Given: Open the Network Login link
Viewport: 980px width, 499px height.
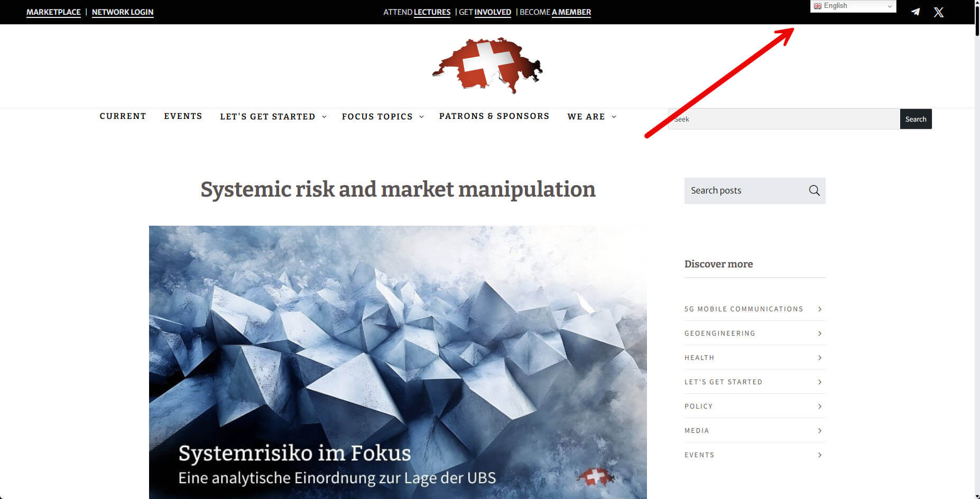Looking at the screenshot, I should point(123,12).
